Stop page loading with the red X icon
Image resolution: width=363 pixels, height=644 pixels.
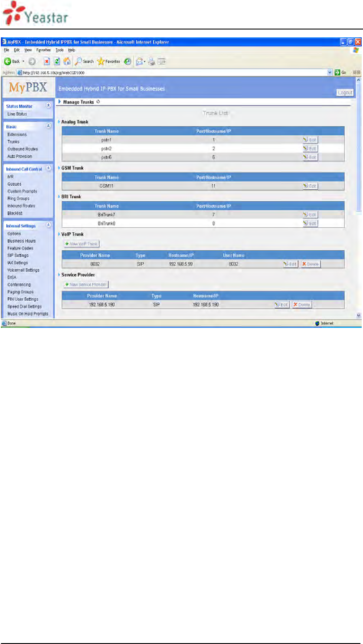(x=47, y=61)
